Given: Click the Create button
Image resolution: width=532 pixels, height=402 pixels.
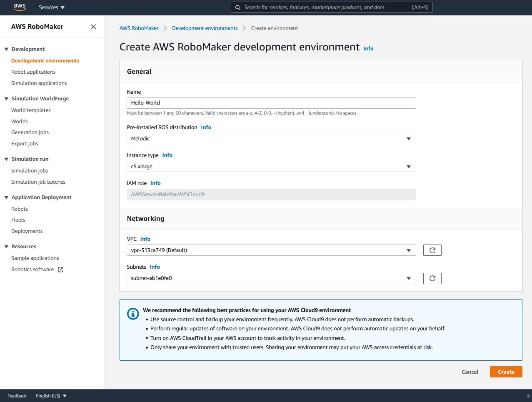Looking at the screenshot, I should (506, 372).
